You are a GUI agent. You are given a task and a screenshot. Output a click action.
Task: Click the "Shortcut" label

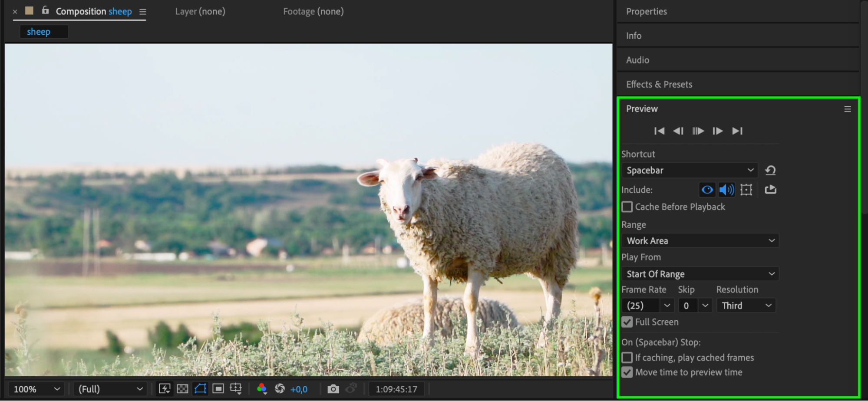coord(638,154)
